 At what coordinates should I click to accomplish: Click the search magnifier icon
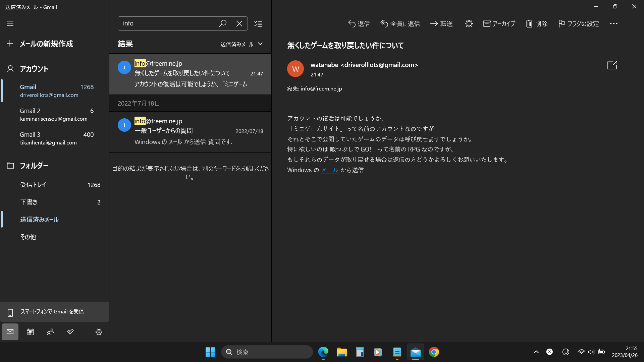click(222, 23)
